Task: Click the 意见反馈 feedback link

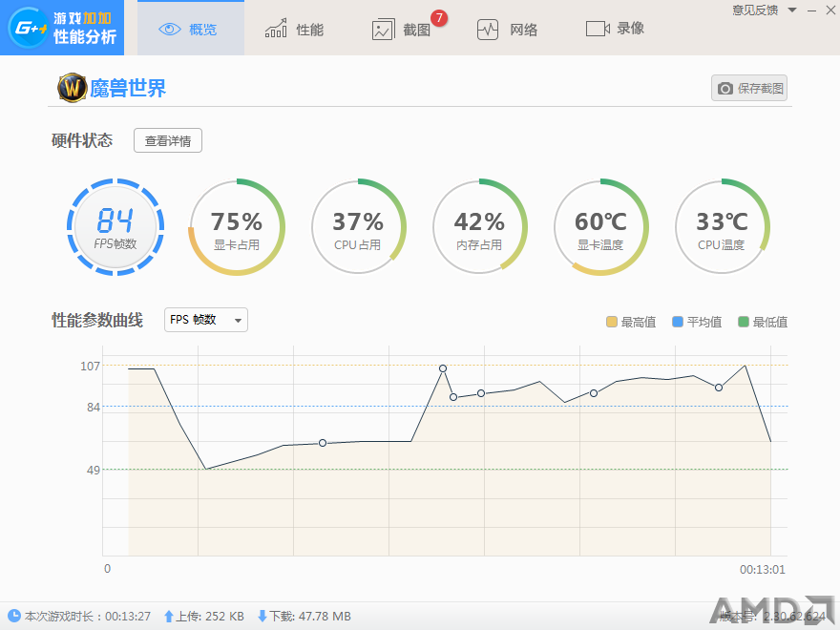Action: coord(755,10)
